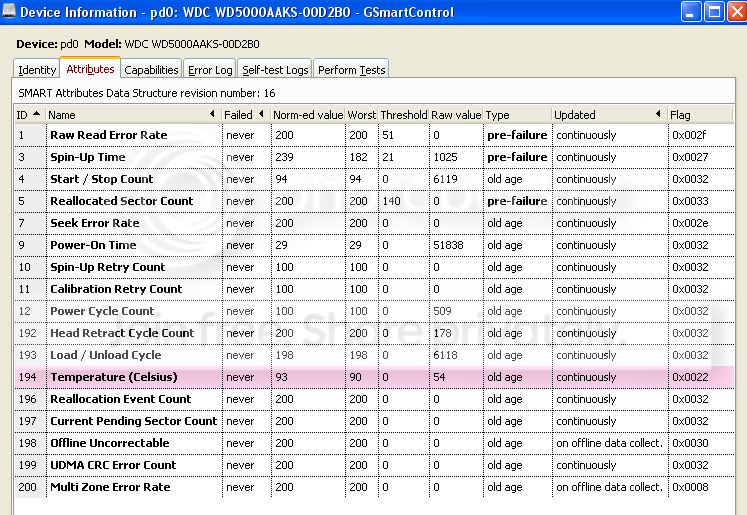This screenshot has height=515, width=747.
Task: Maximize the Device Information window
Action: tap(714, 12)
